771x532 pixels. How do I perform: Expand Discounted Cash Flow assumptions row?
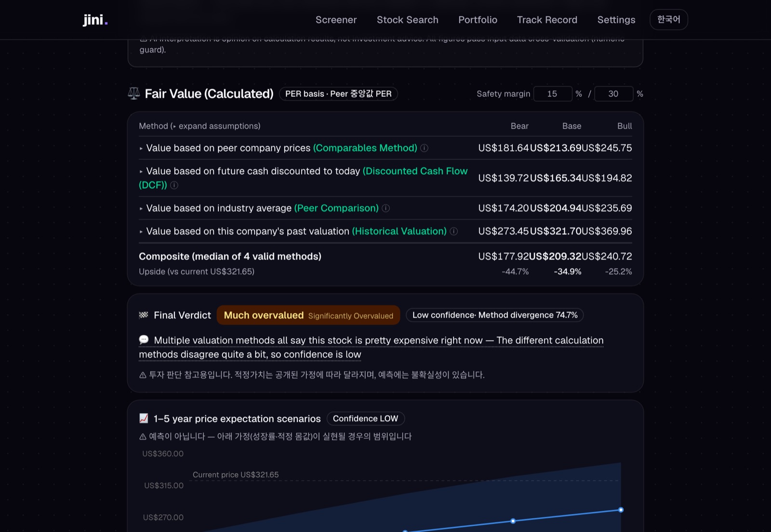click(385, 178)
